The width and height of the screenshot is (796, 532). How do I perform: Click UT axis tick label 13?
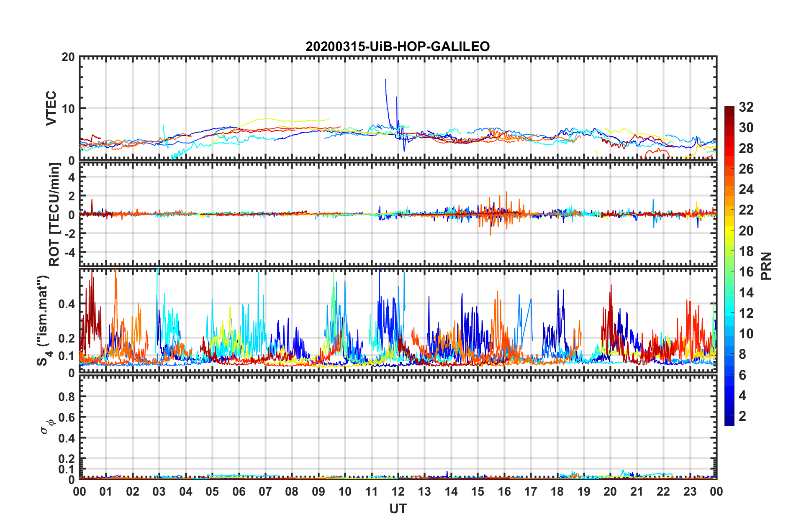[x=424, y=491]
